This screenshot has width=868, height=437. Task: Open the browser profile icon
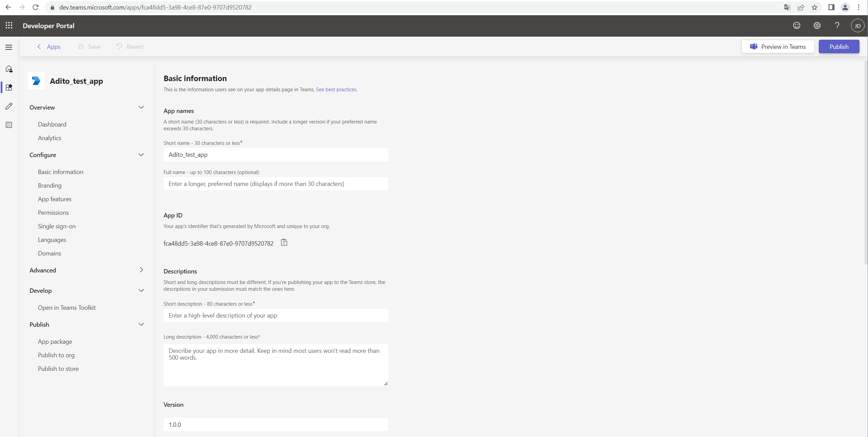[x=845, y=7]
